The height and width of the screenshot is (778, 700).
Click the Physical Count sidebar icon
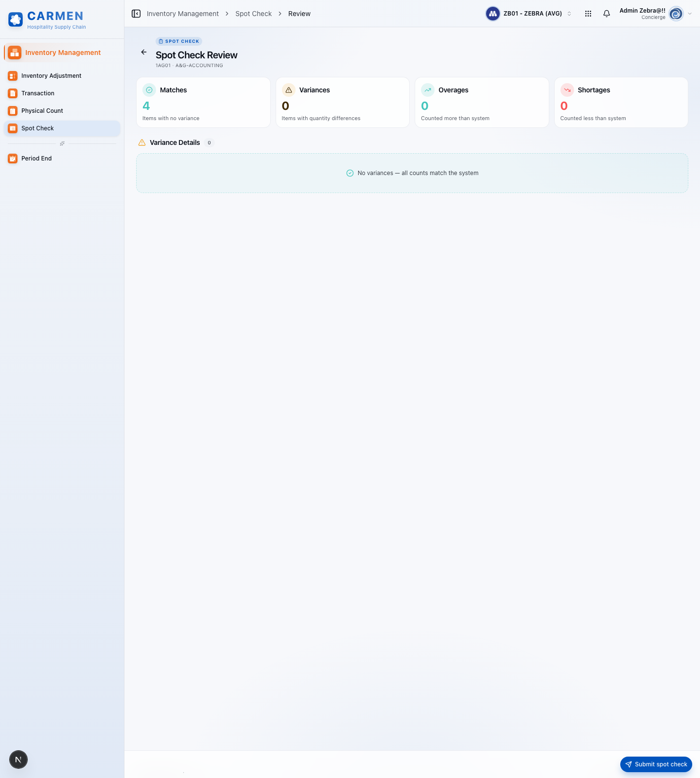pyautogui.click(x=13, y=111)
